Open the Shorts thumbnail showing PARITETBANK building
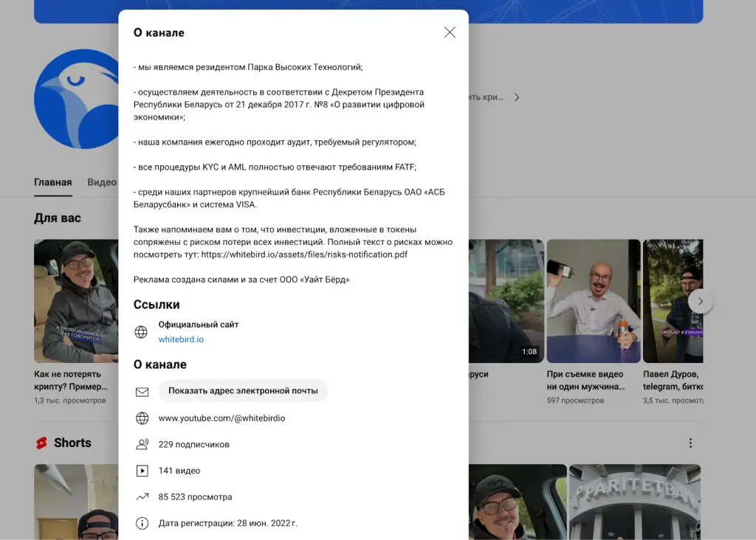This screenshot has width=756, height=540. tap(634, 502)
